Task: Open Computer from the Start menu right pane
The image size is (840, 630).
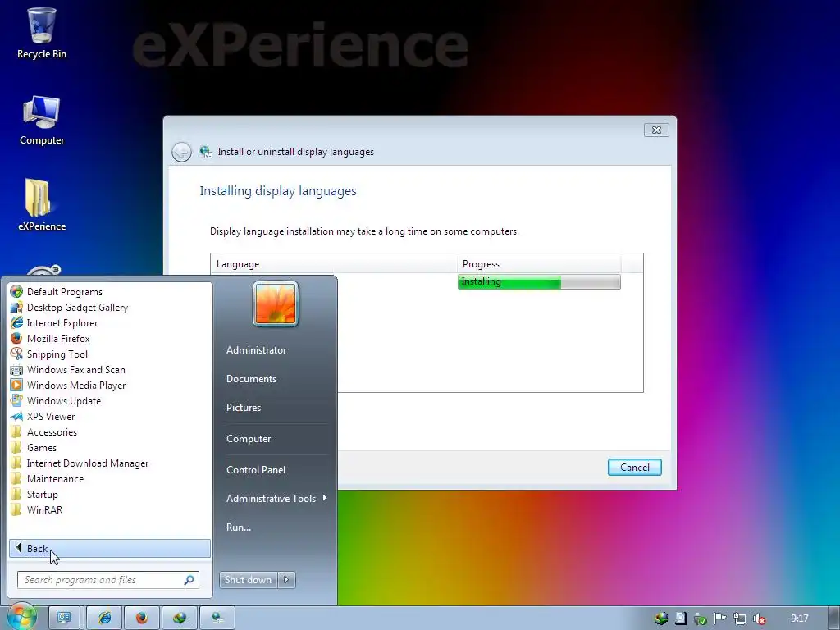Action: [x=249, y=439]
